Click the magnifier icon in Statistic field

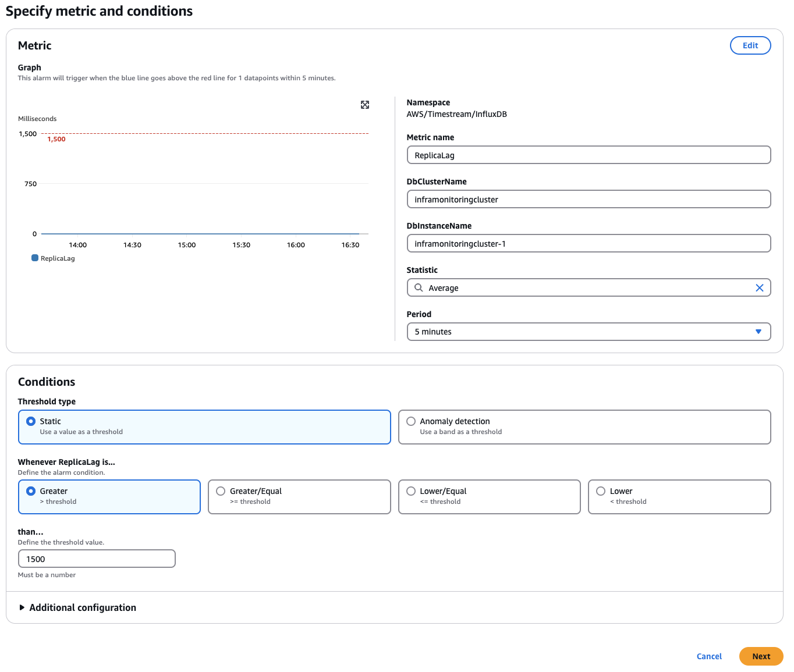pos(419,287)
